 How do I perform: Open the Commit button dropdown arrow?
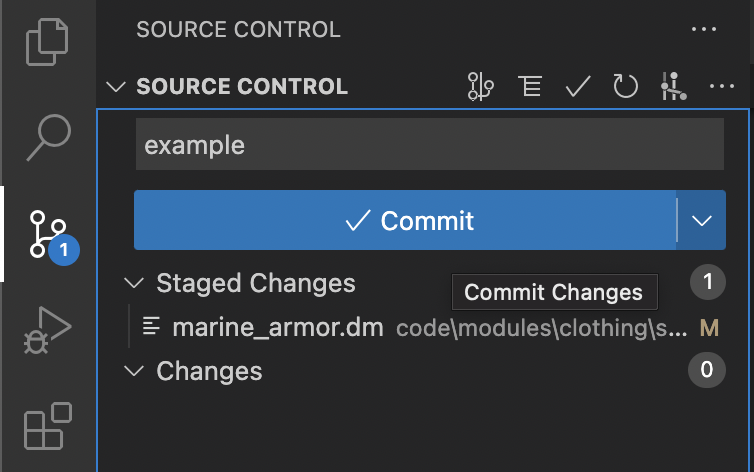click(702, 220)
